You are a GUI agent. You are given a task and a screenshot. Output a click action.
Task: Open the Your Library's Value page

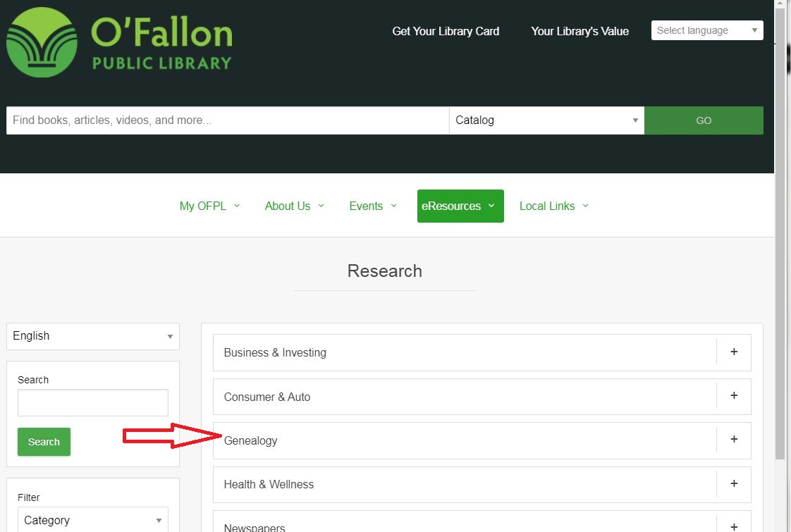(x=580, y=31)
